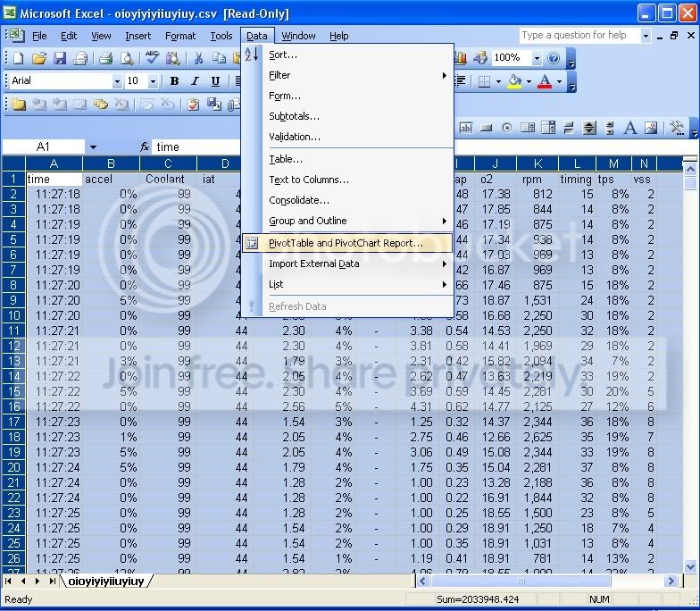The image size is (700, 611).
Task: Insert a Text Box control (abl icon)
Action: click(466, 129)
